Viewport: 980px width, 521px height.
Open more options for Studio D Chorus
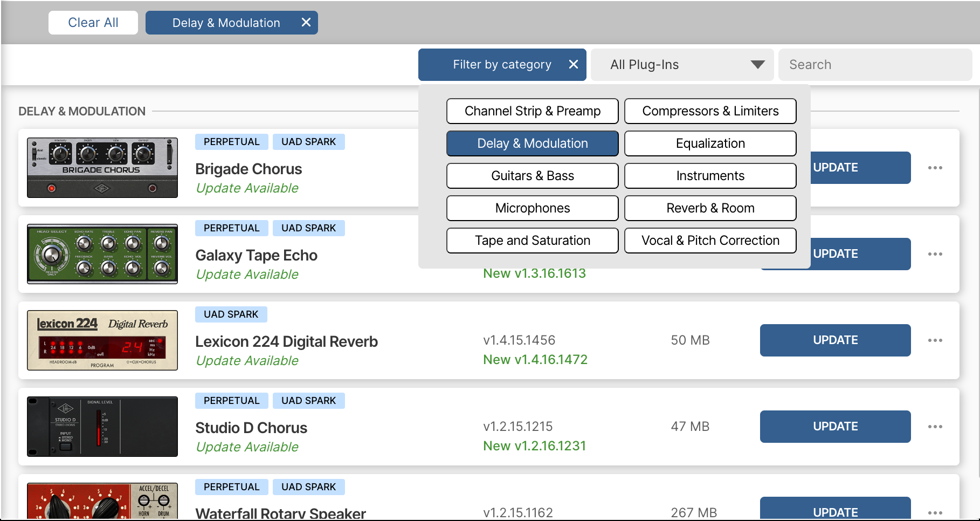(x=936, y=426)
